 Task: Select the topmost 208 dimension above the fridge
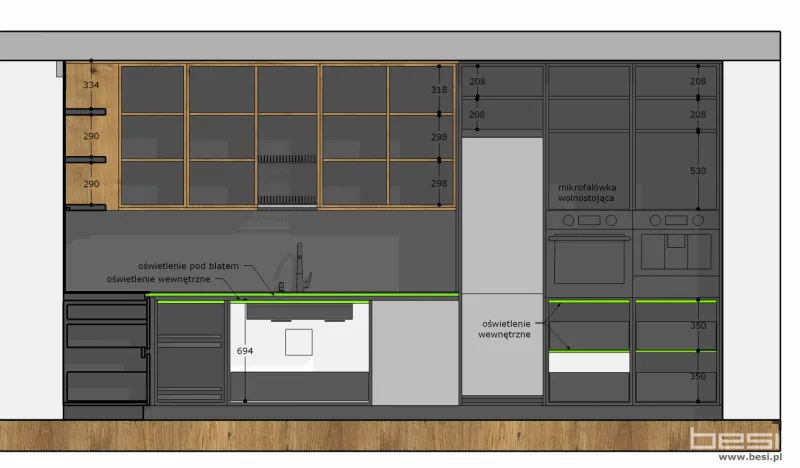tap(477, 81)
